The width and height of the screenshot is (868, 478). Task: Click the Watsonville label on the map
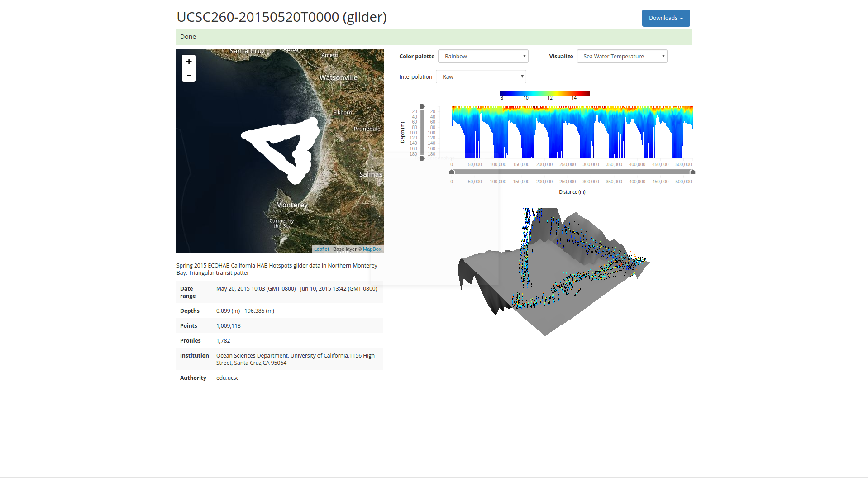click(339, 78)
